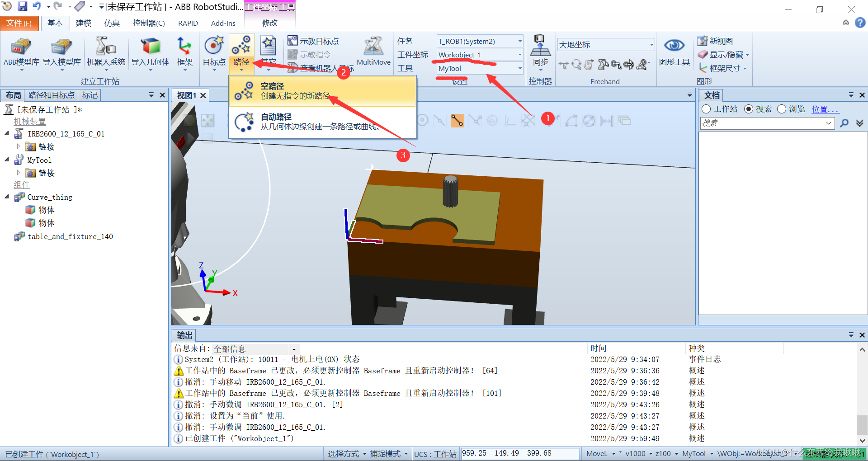Screen dimensions: 868x461
Task: Open the ABB model library
Action: point(21,54)
